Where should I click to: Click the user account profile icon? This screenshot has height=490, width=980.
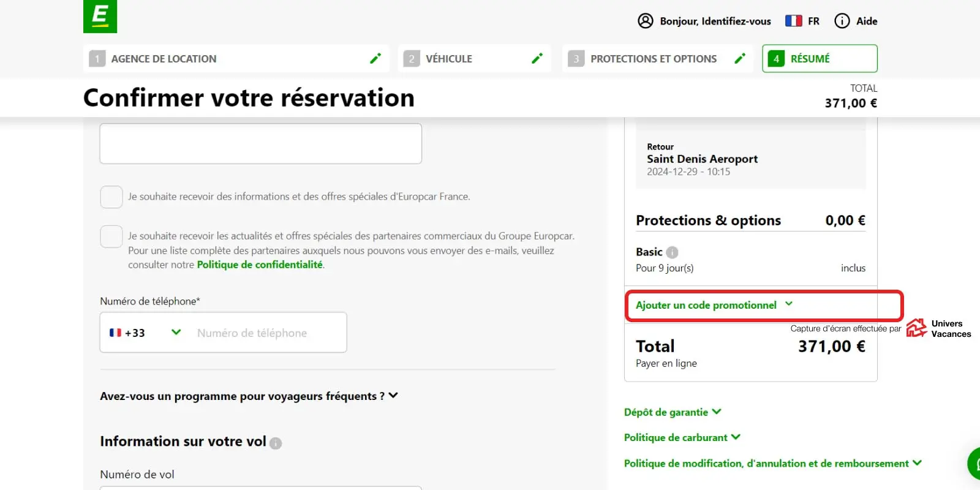coord(646,21)
